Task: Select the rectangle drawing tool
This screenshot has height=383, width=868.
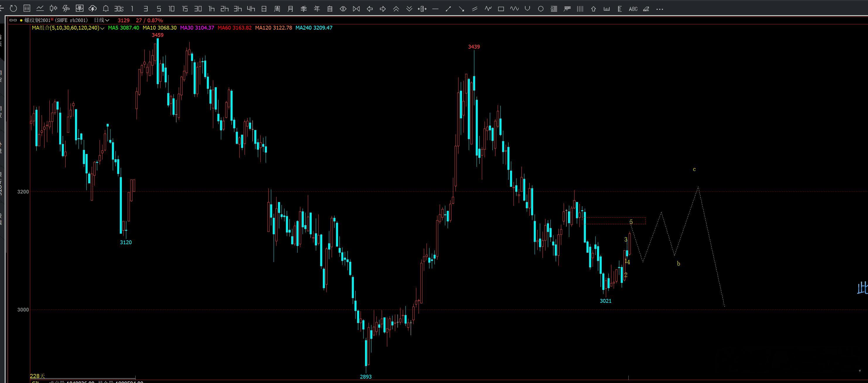Action: [x=501, y=9]
